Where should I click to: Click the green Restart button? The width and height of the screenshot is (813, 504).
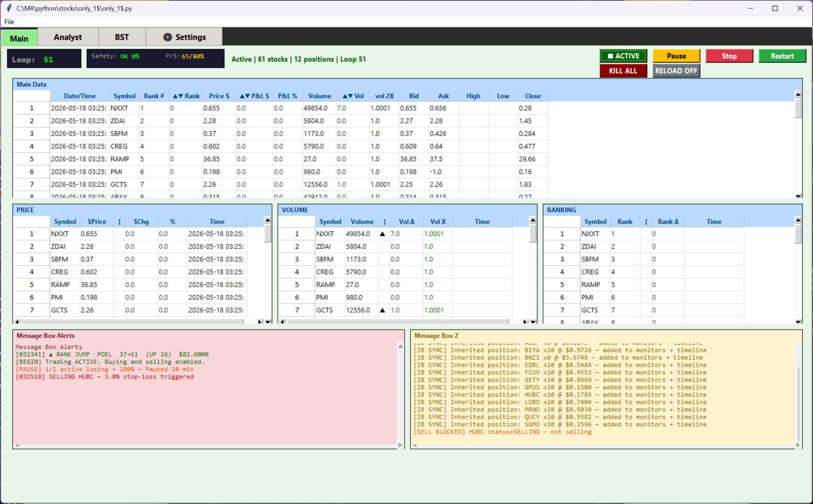point(782,56)
